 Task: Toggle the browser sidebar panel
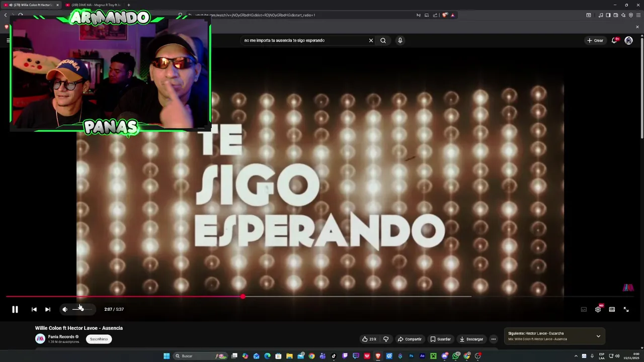coord(608,15)
